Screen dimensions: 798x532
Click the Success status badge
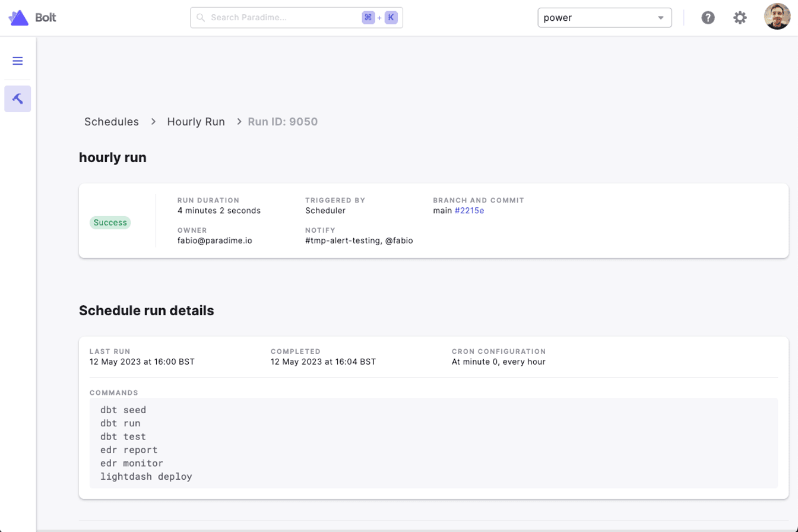[110, 223]
